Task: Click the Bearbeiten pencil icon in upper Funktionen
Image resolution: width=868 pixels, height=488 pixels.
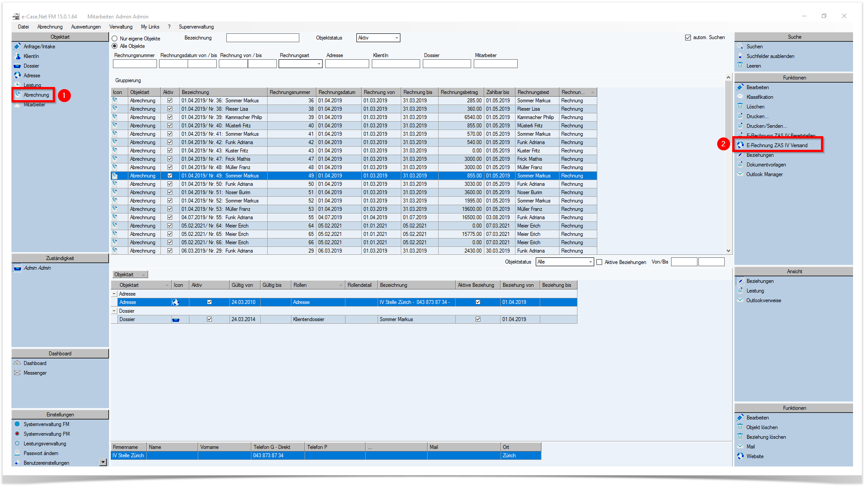Action: tap(740, 87)
